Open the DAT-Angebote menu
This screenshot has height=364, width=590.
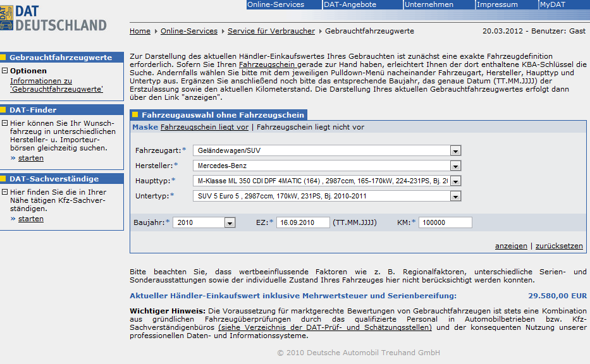pyautogui.click(x=363, y=4)
